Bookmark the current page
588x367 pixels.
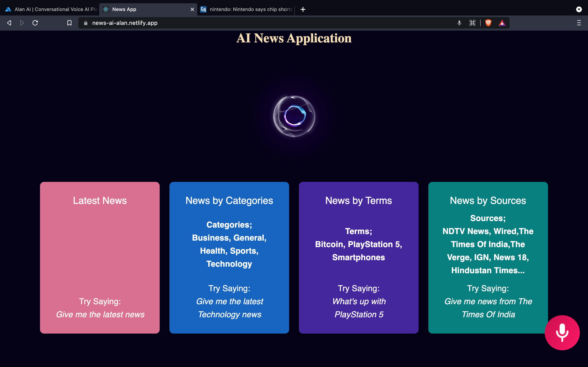[x=69, y=23]
